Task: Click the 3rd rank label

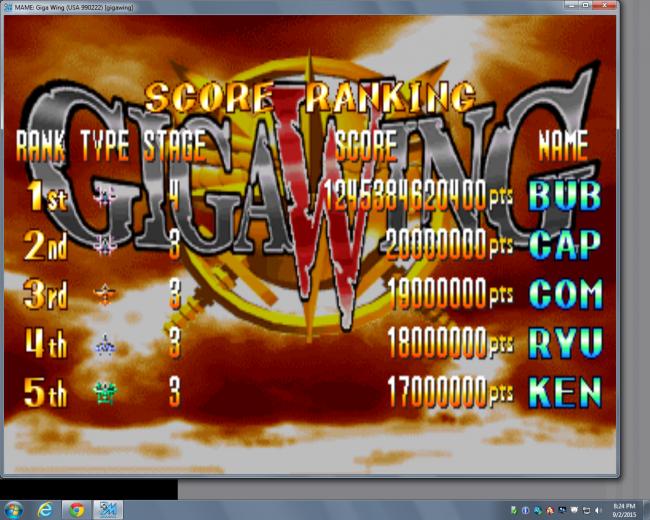Action: [x=46, y=294]
